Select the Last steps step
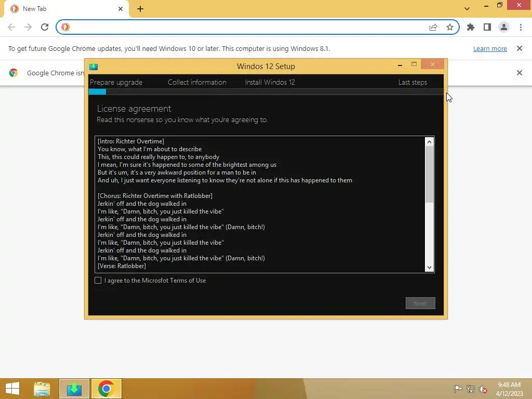Screen dimensions: 532x399 click(x=413, y=83)
